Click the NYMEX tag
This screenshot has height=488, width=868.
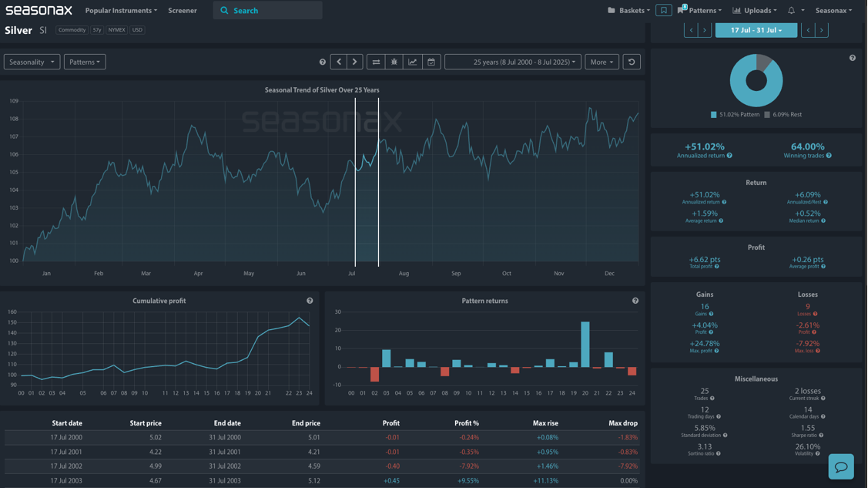(x=116, y=30)
